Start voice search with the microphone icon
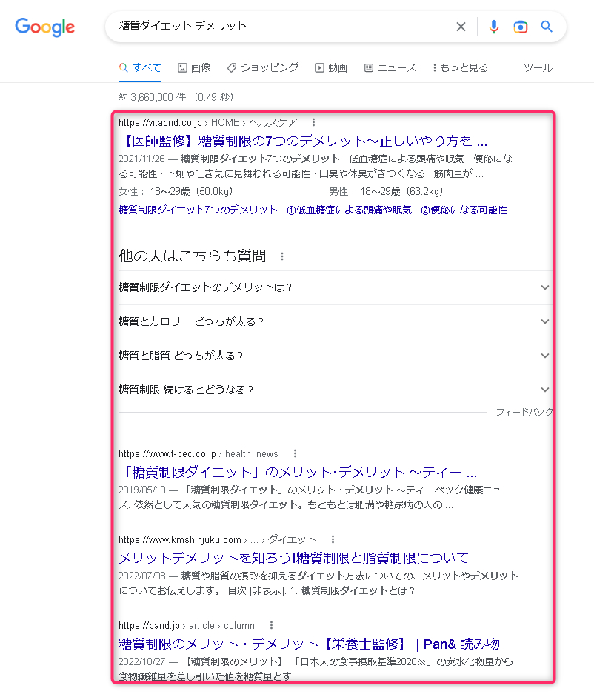 click(x=493, y=27)
